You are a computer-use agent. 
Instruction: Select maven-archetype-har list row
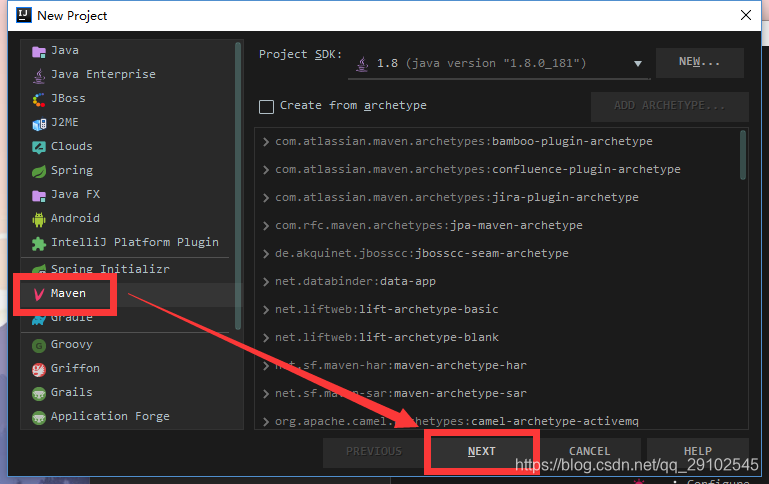(x=499, y=365)
